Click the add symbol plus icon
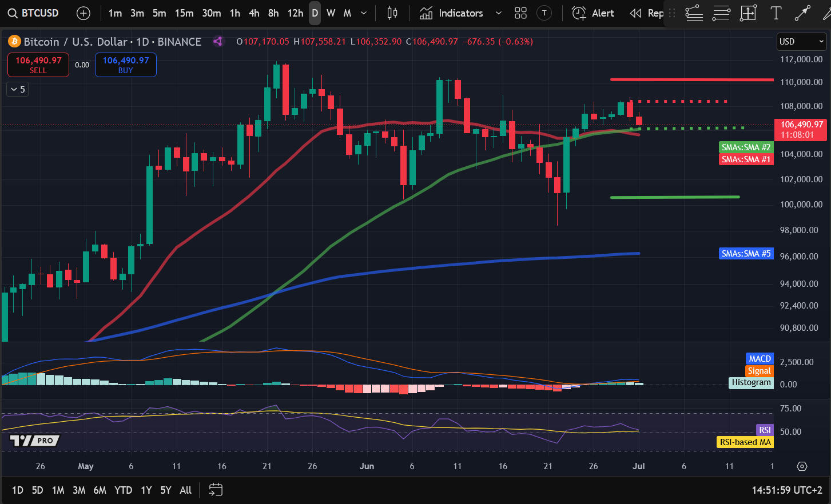831x504 pixels. [x=84, y=13]
